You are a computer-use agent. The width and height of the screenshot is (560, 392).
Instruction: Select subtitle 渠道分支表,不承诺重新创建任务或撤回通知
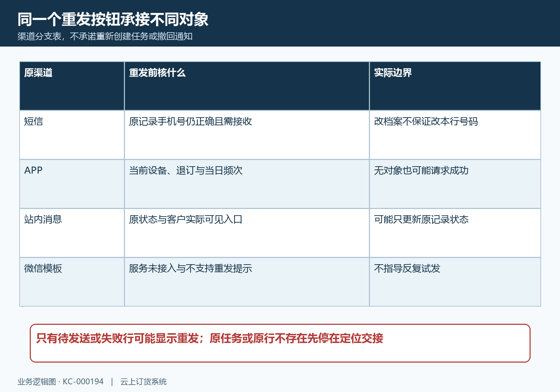(105, 36)
